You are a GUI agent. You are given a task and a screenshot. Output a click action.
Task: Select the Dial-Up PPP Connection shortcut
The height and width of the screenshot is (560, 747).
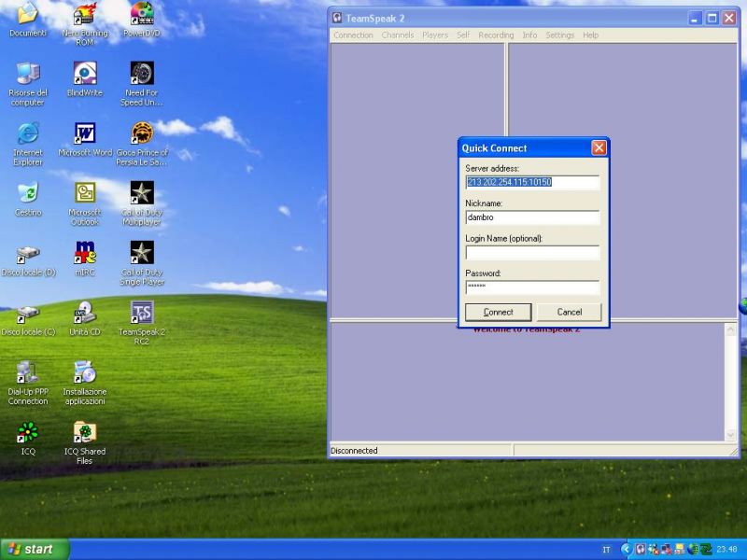tap(28, 384)
